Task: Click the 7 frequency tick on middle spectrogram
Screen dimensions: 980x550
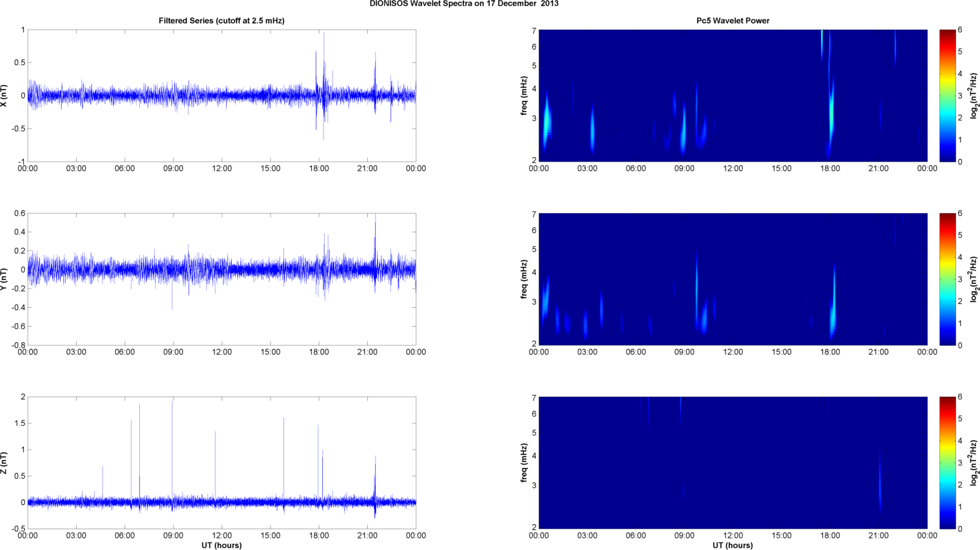Action: (x=533, y=214)
